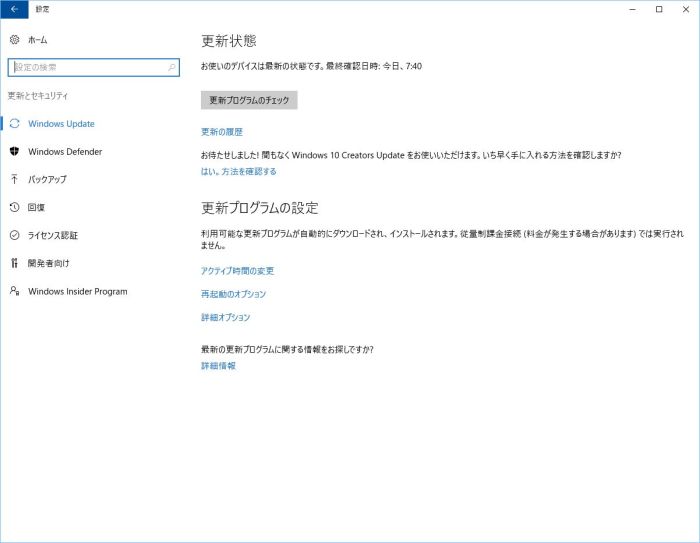This screenshot has height=543, width=700.
Task: Click the backup upload arrow icon
Action: click(14, 180)
